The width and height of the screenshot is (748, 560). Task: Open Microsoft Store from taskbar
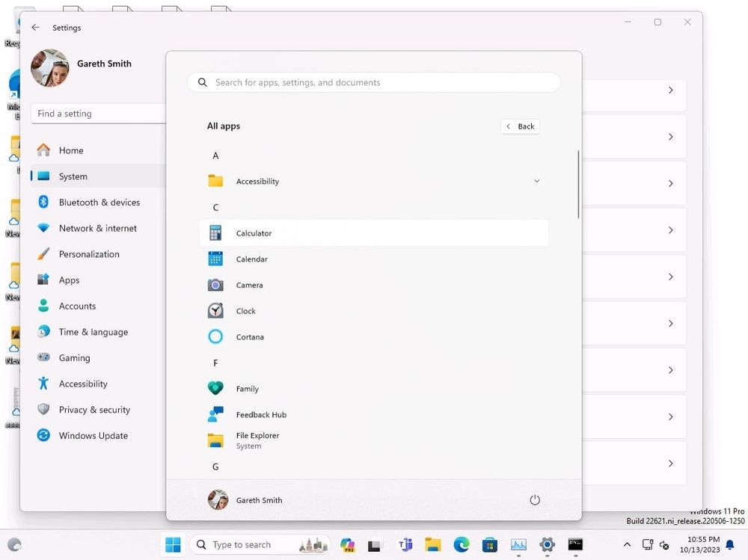(490, 544)
